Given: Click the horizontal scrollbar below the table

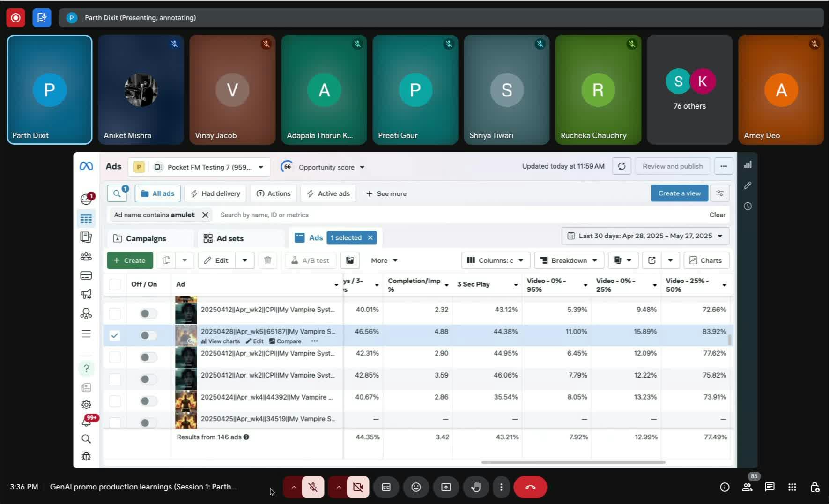Looking at the screenshot, I should click(x=573, y=462).
